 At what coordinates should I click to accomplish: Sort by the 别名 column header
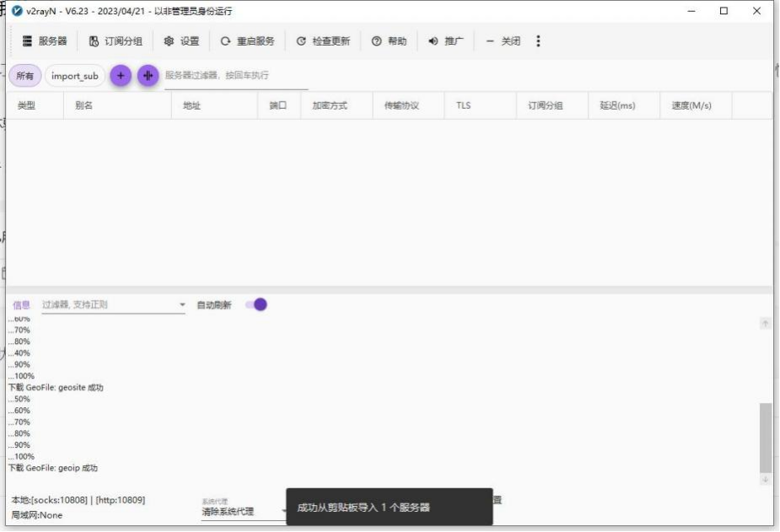[x=117, y=105]
